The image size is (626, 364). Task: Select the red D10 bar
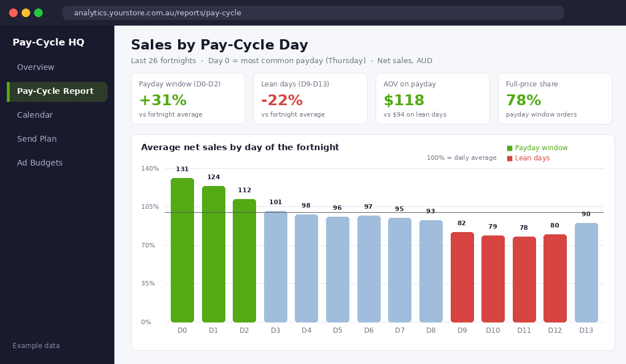click(493, 279)
